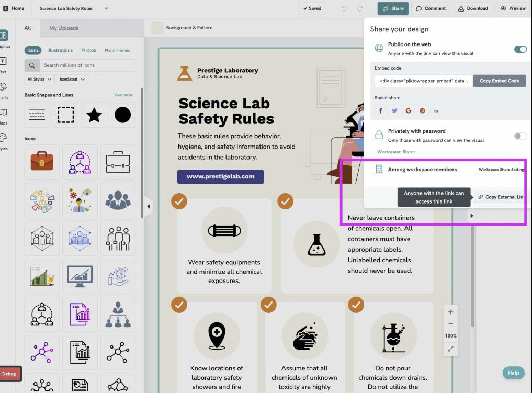This screenshot has height=393, width=532.
Task: Share design via Twitter icon
Action: click(x=394, y=110)
